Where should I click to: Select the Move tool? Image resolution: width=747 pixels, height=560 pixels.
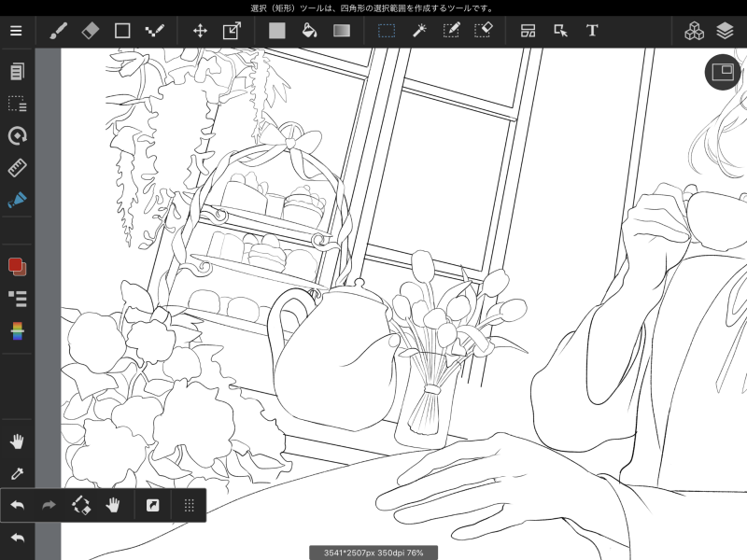[x=200, y=31]
